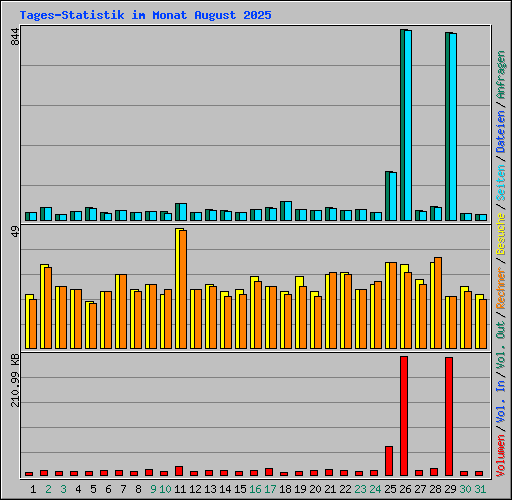The width and height of the screenshot is (512, 500).
Task: Click the tallest yellow visits bar for day 11
Action: (x=178, y=289)
